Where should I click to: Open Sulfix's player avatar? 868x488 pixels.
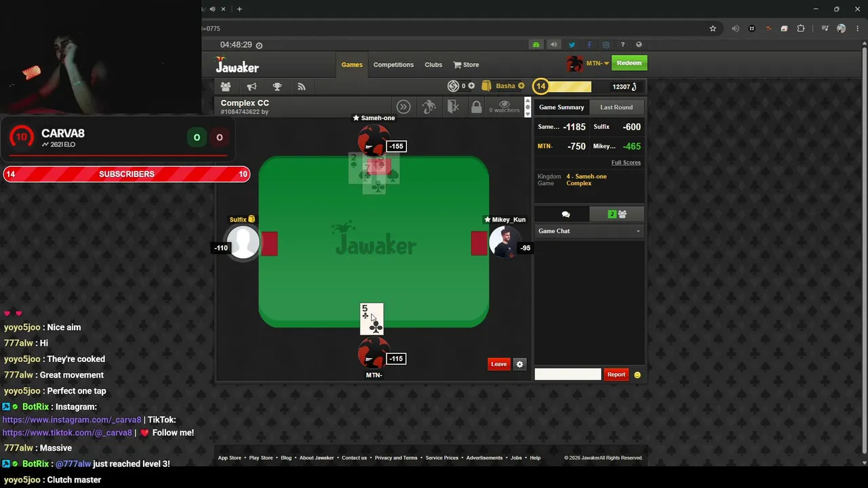pyautogui.click(x=243, y=242)
